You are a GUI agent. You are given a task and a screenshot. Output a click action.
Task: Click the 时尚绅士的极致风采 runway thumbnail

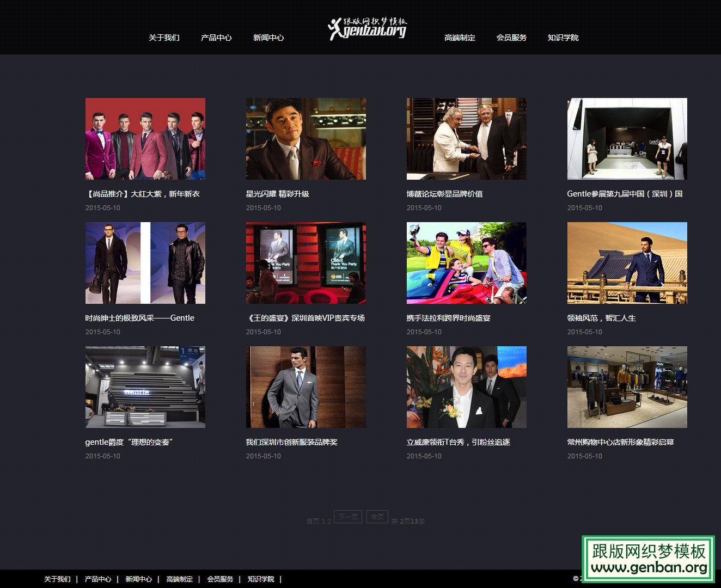click(145, 263)
